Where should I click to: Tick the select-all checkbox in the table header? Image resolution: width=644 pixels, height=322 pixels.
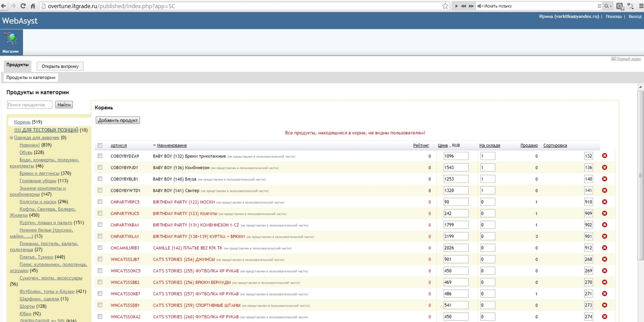click(100, 145)
